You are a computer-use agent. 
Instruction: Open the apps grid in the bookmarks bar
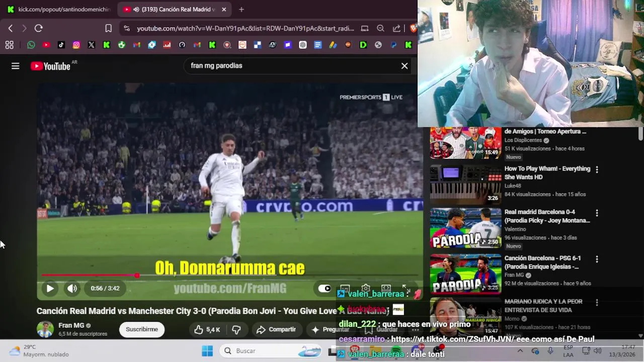point(9,45)
